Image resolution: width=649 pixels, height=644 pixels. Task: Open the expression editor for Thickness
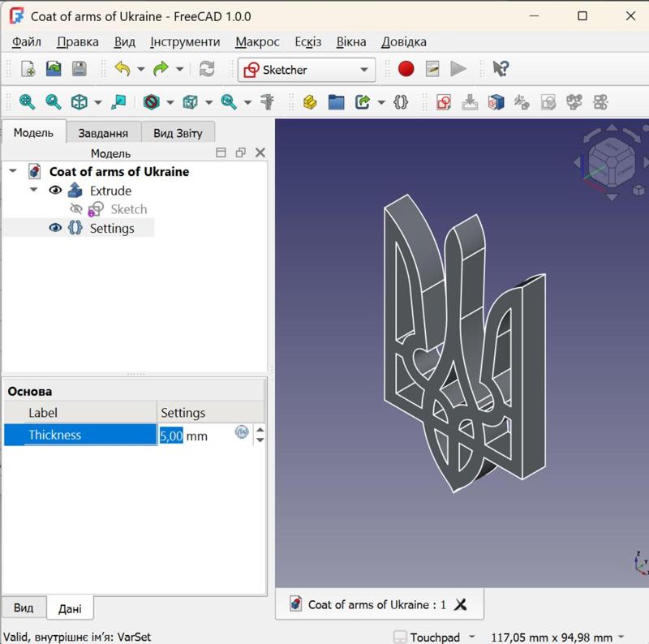click(x=242, y=432)
